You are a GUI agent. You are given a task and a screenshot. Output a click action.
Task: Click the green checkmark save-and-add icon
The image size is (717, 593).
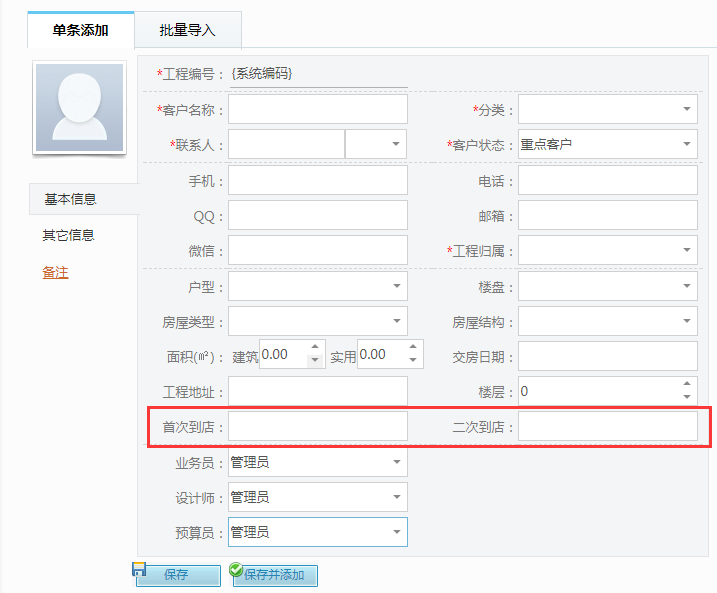click(236, 570)
